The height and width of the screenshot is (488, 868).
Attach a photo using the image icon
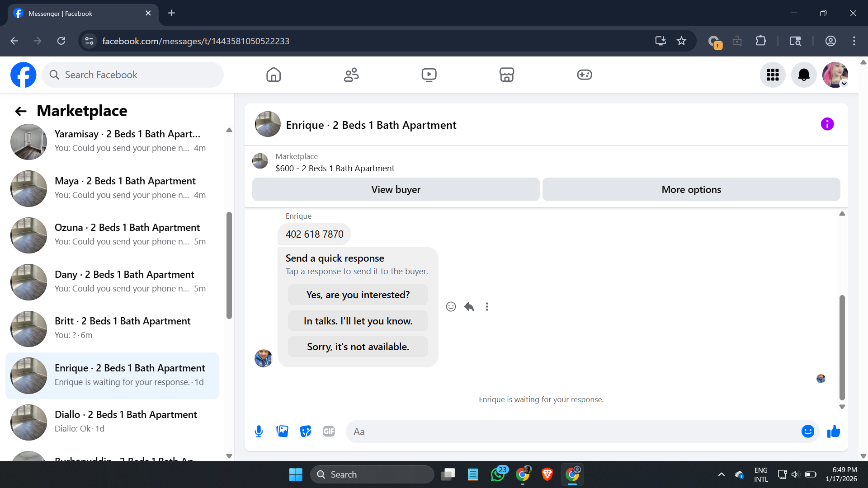tap(282, 432)
